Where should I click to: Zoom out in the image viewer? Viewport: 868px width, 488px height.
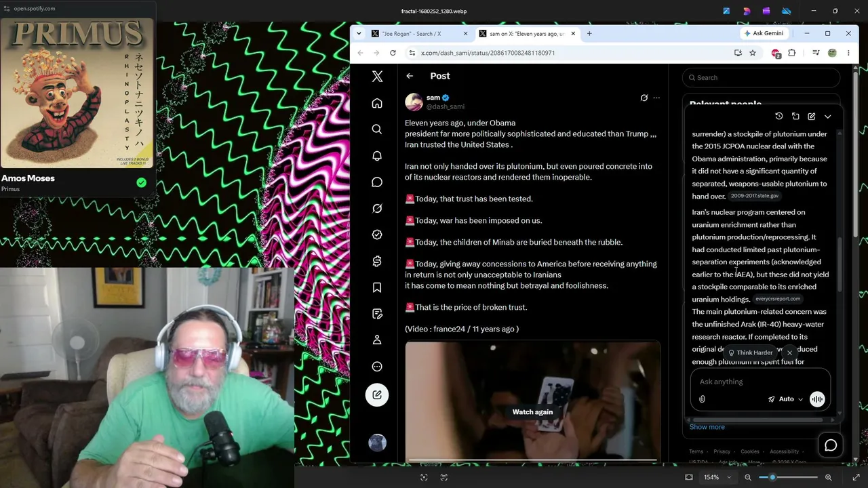pos(748,477)
